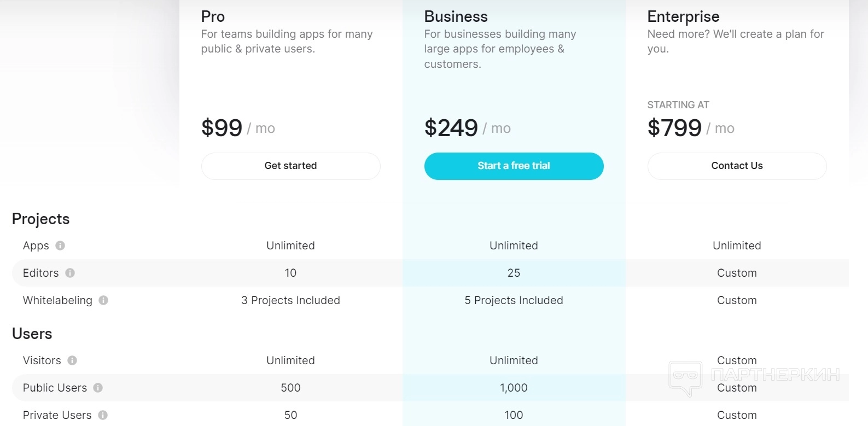Select the Enterprise plan heading
868x426 pixels.
coord(683,16)
